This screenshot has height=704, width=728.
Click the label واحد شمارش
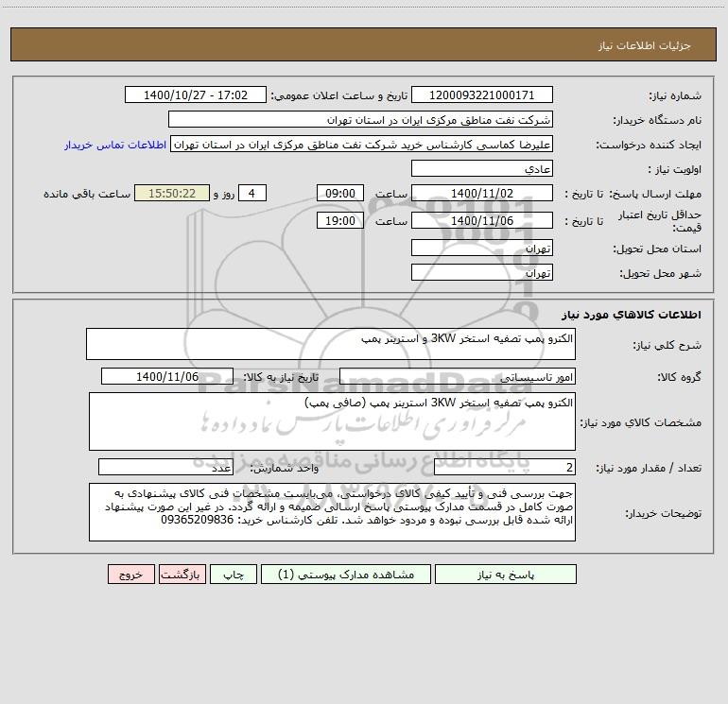tap(285, 469)
